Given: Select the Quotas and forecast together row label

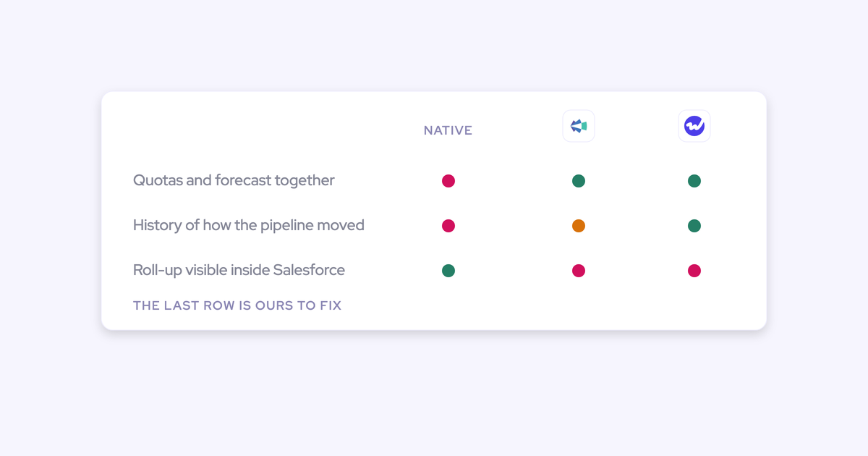Looking at the screenshot, I should [234, 180].
